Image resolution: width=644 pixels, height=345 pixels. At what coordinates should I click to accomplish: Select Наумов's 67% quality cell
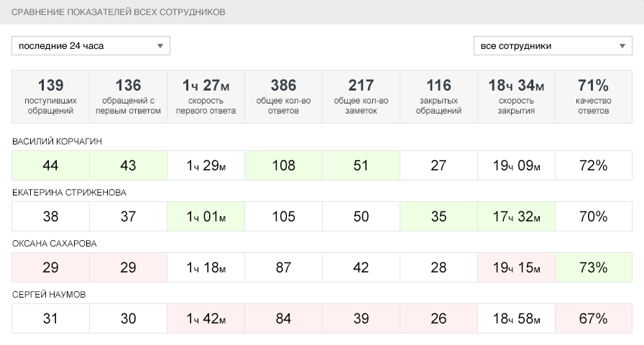pyautogui.click(x=594, y=318)
